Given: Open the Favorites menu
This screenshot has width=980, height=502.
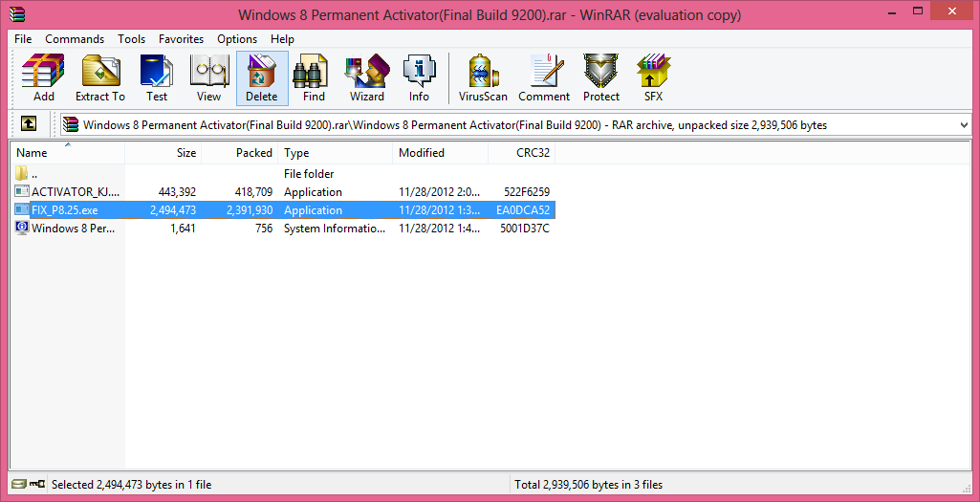Looking at the screenshot, I should pos(182,39).
